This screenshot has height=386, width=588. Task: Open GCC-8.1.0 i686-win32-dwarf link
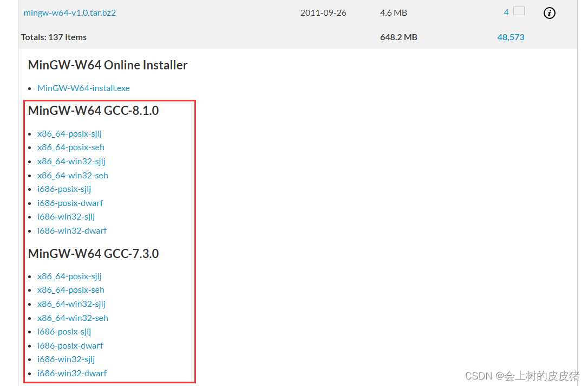72,231
